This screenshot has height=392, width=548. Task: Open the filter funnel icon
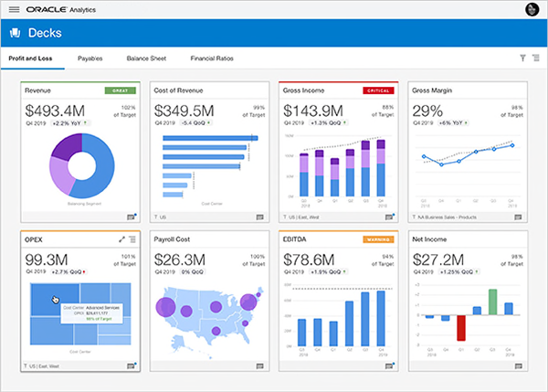click(522, 58)
